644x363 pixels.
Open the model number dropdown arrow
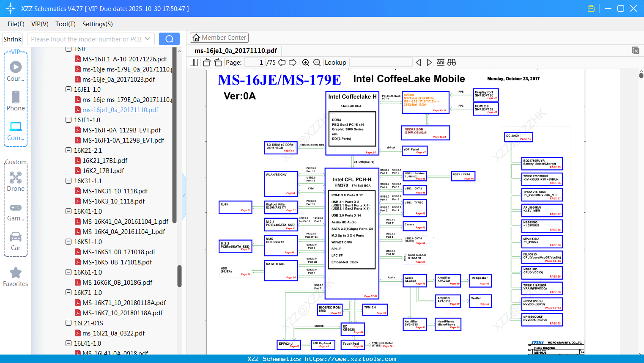click(x=148, y=39)
